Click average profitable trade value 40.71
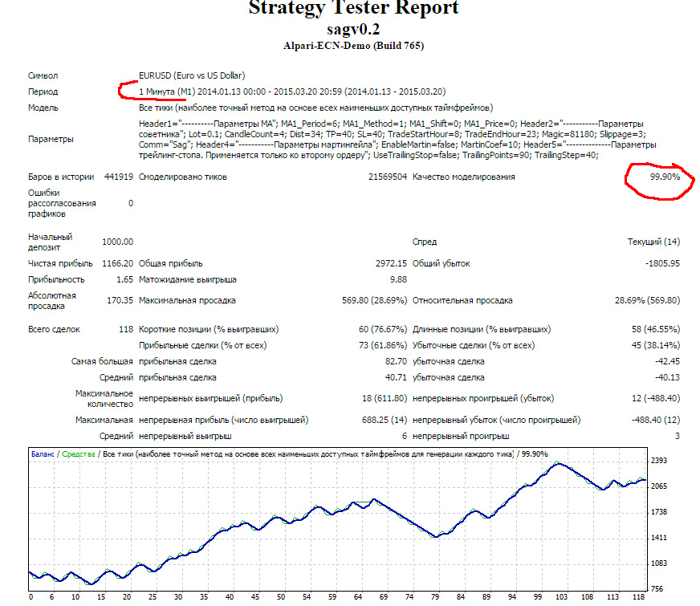Image resolution: width=700 pixels, height=606 pixels. click(x=396, y=377)
